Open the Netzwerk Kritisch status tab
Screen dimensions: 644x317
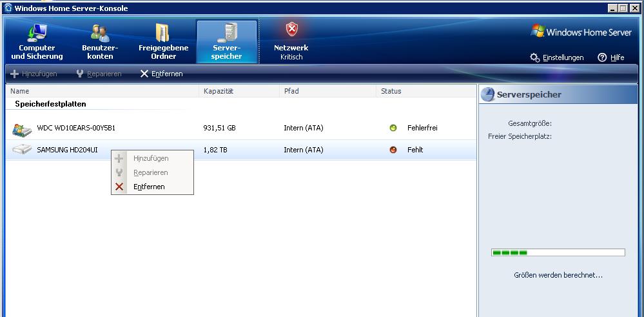coord(291,41)
